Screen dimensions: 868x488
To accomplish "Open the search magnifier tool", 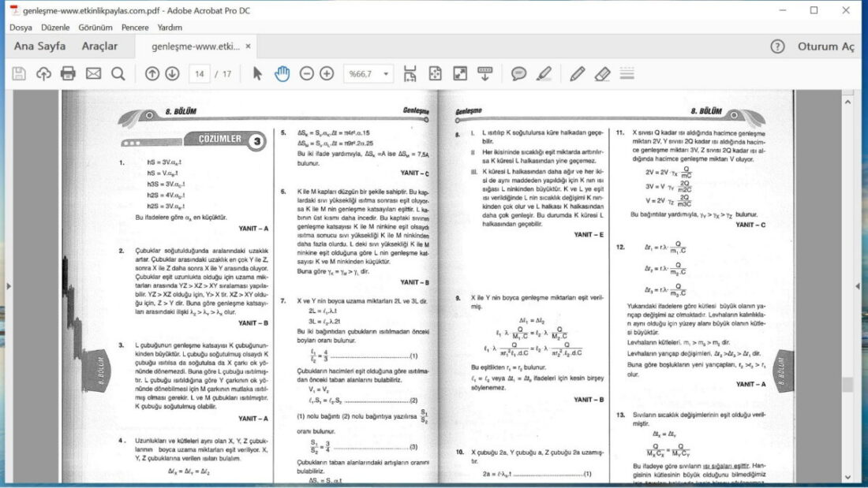I will point(118,73).
